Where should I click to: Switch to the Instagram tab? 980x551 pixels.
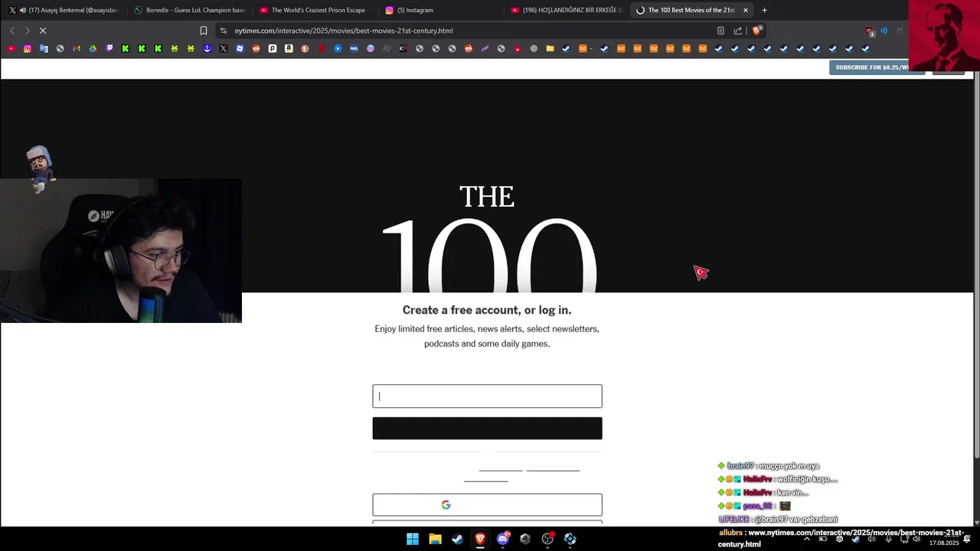click(x=440, y=10)
